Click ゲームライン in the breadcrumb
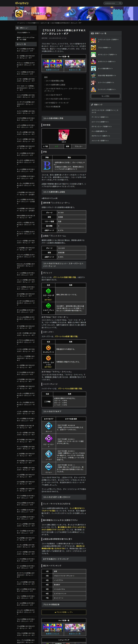138x644 pixels. coord(21,23)
